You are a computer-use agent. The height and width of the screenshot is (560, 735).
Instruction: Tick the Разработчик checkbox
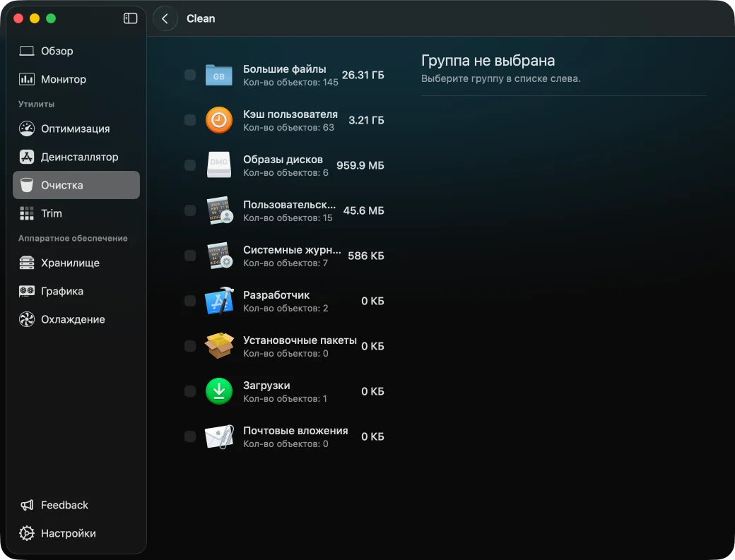(190, 301)
